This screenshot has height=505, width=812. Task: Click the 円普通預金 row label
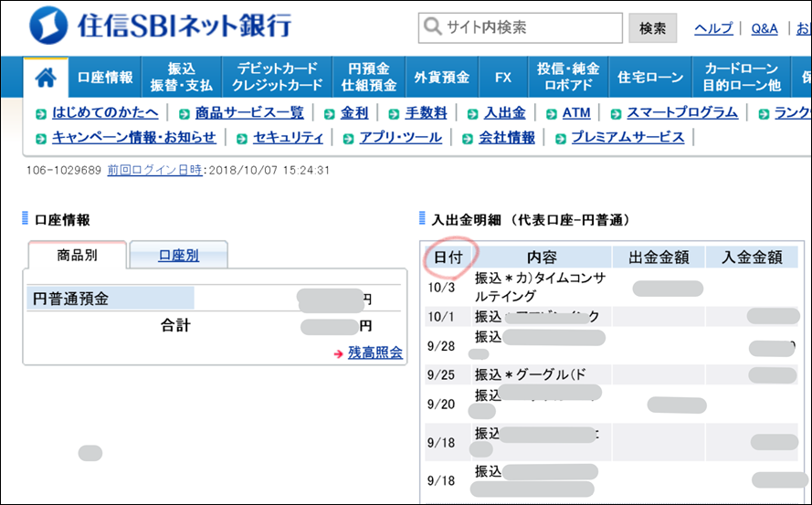pyautogui.click(x=70, y=299)
